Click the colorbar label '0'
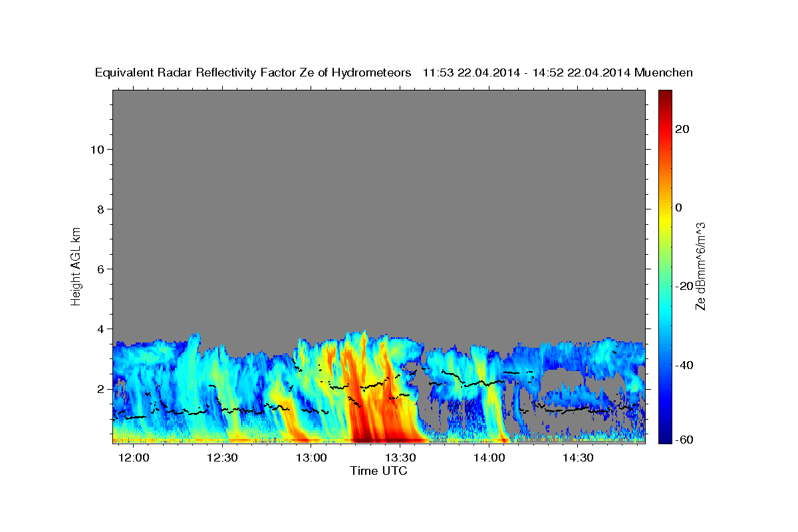Screen dimensions: 798x532 pos(678,207)
